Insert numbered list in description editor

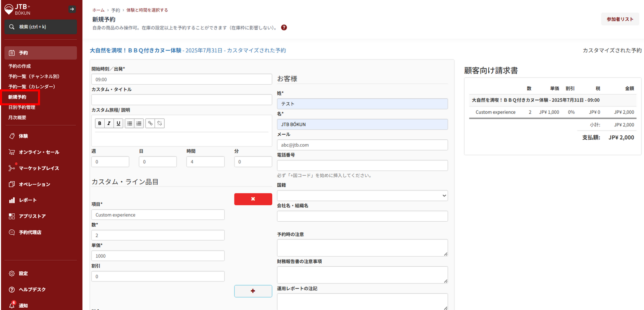click(139, 123)
